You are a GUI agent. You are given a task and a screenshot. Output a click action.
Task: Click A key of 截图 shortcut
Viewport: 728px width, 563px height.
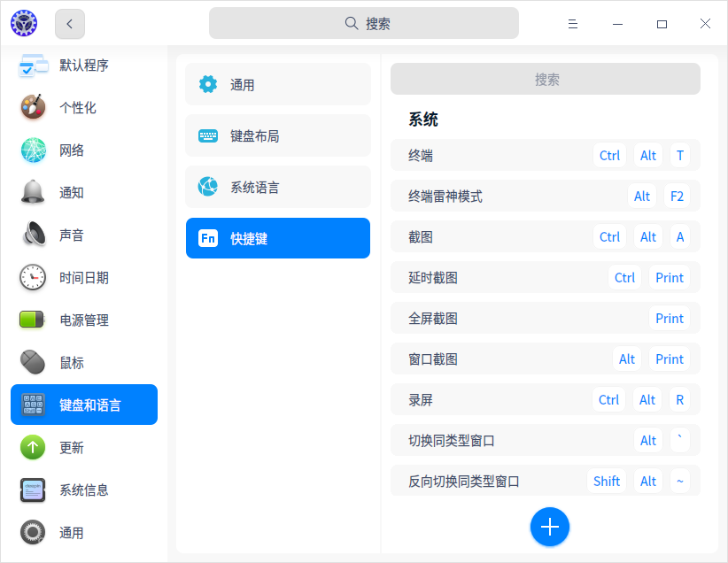click(679, 236)
